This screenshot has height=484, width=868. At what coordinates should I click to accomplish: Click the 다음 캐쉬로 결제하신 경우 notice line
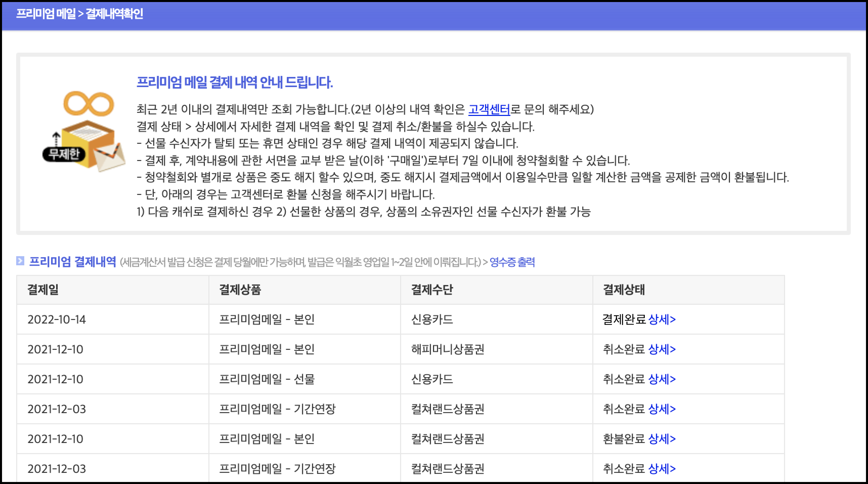tap(364, 212)
